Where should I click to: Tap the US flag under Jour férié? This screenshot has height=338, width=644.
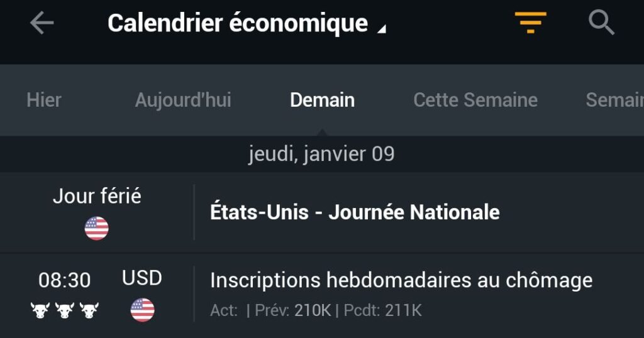point(96,228)
